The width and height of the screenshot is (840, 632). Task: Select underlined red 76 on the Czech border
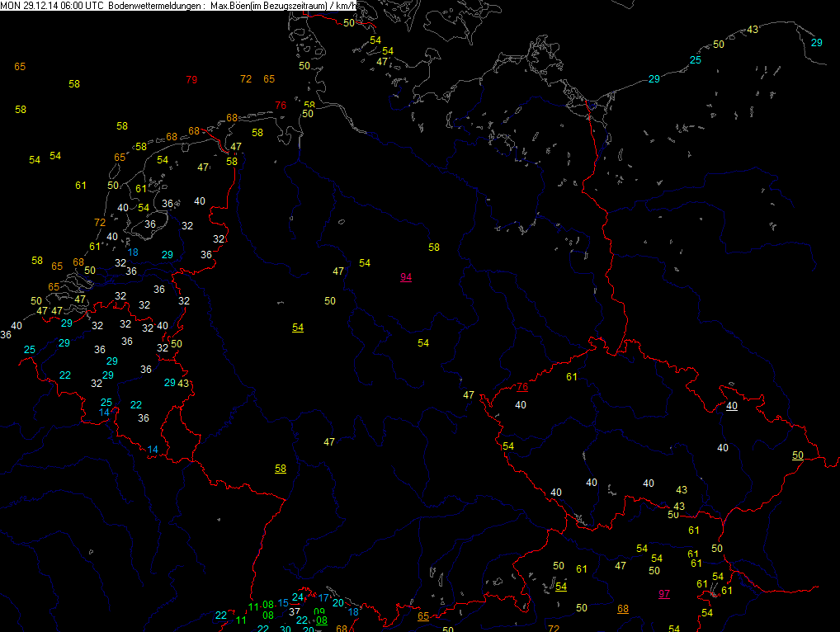[521, 387]
